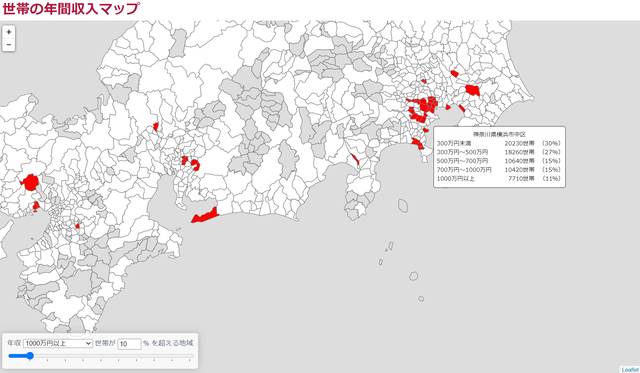Screen dimensions: 640x373
Task: Select the red coastal strip region on the southern shore
Action: 205,215
